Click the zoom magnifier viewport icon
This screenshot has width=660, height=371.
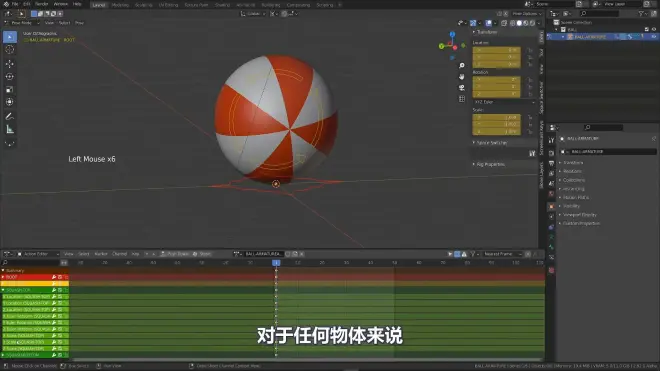click(x=462, y=65)
